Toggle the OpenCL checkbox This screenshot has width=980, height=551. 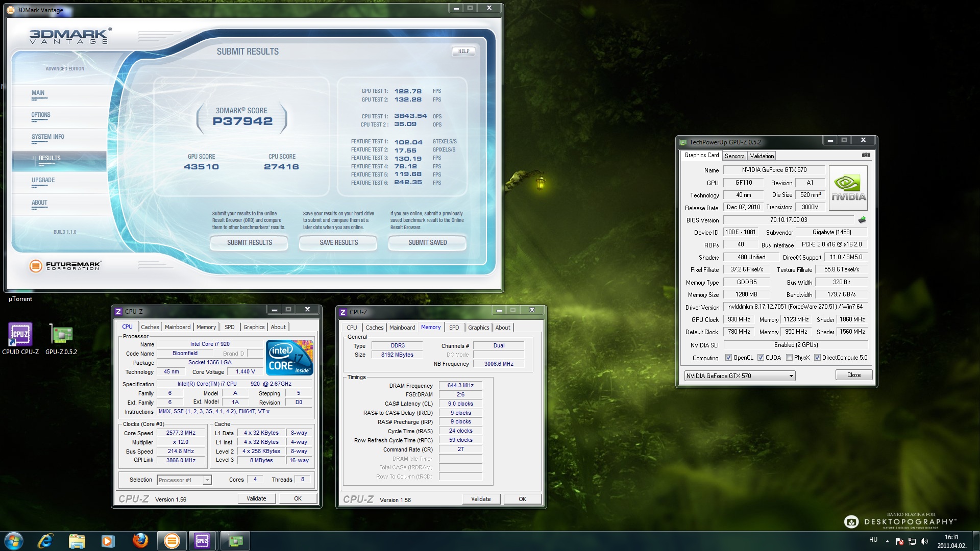coord(728,358)
